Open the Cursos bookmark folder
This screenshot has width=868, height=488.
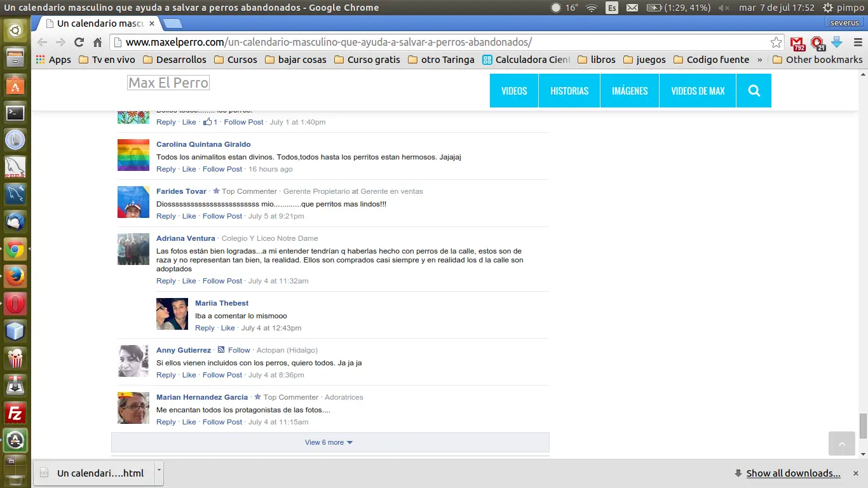tap(236, 60)
